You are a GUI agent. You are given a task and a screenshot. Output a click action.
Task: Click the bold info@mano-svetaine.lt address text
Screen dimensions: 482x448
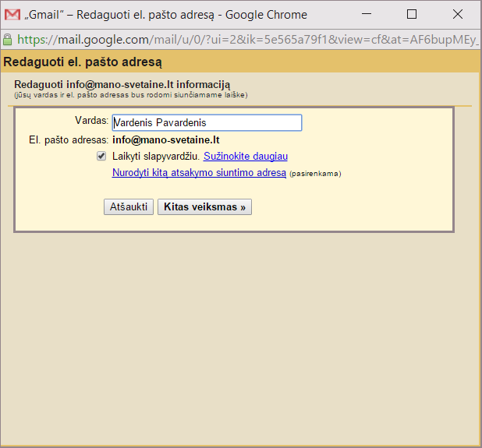[x=165, y=140]
